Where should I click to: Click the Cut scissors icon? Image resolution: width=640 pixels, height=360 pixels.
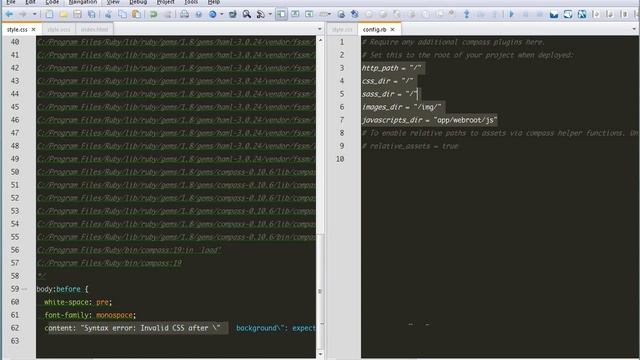coord(108,15)
